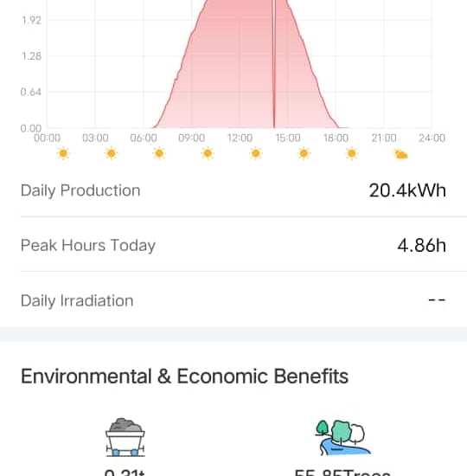
Task: Tap the sun weather icon below 15:00
Action: pos(304,153)
